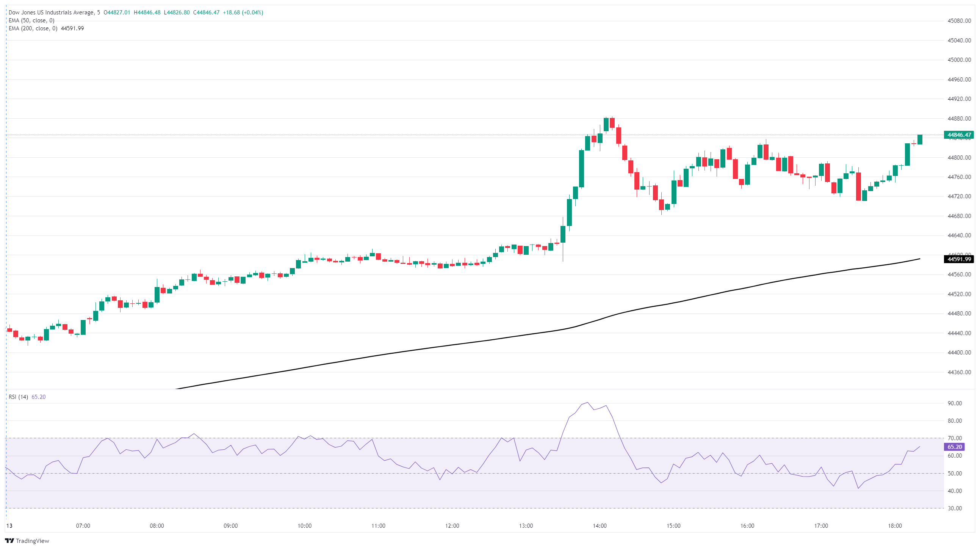Click the latest green candle at chart's right edge
Viewport: 980px width, 549px height.
(x=919, y=140)
